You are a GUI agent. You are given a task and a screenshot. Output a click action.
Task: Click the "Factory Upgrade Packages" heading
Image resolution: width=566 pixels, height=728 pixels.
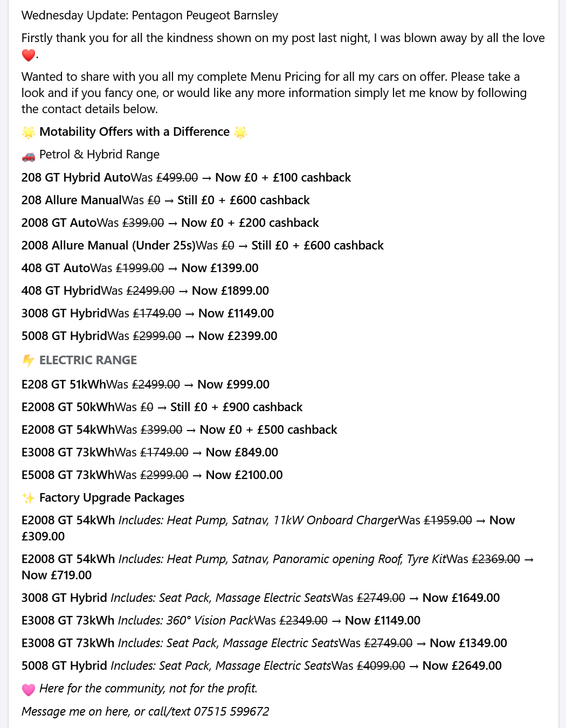[112, 497]
